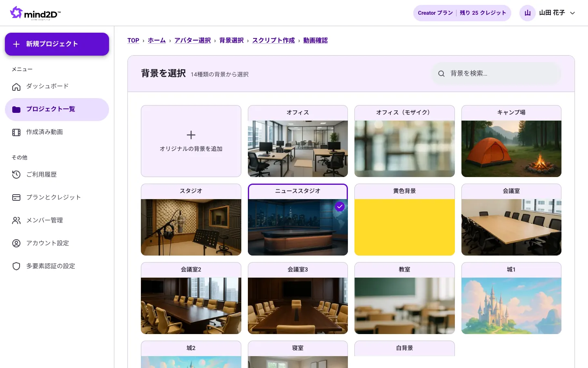Select the キャンプ場 background thumbnail

click(511, 149)
